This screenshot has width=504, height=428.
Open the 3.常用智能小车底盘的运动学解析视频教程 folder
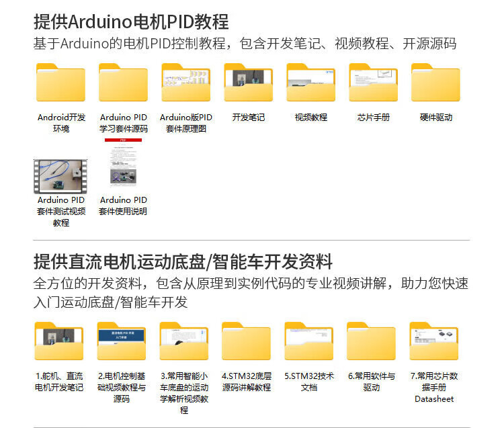coord(184,343)
